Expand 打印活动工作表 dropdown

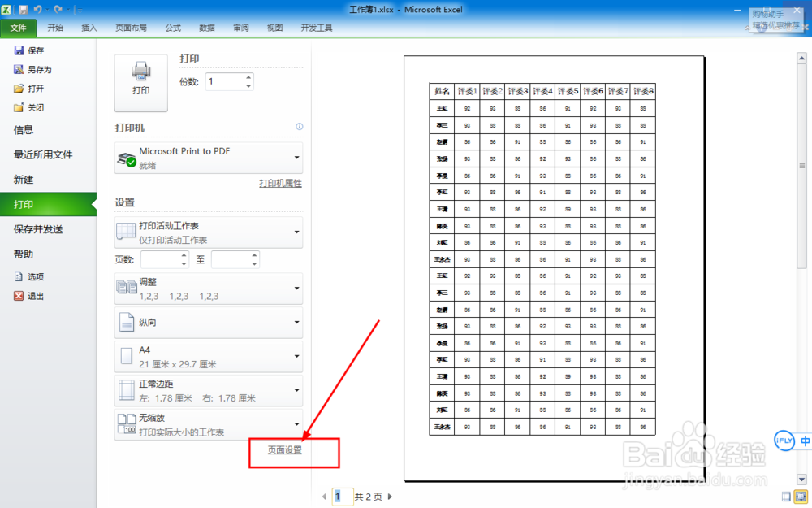tap(209, 232)
